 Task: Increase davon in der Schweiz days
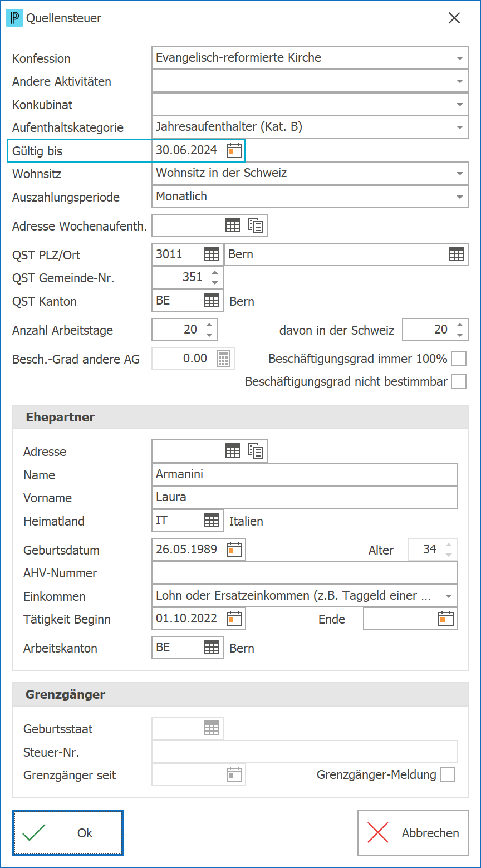click(460, 325)
